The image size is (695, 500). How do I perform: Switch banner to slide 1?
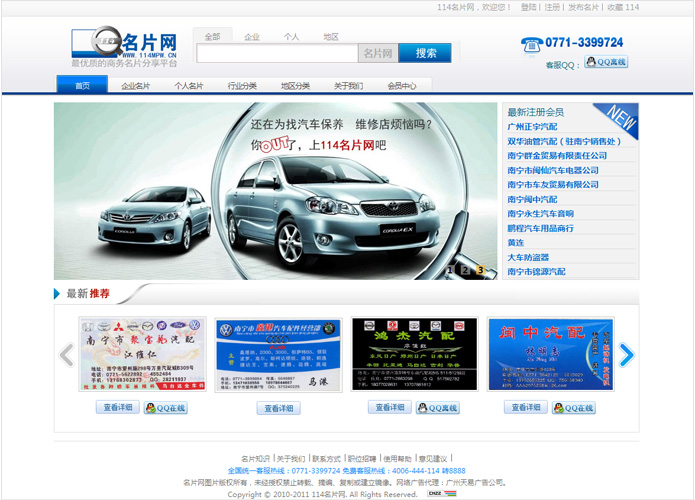pyautogui.click(x=451, y=269)
